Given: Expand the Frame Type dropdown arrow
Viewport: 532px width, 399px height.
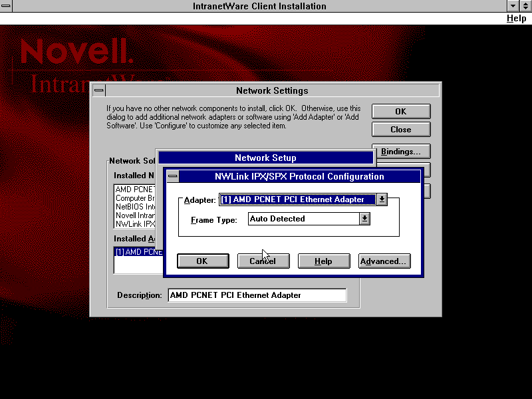Looking at the screenshot, I should 364,219.
